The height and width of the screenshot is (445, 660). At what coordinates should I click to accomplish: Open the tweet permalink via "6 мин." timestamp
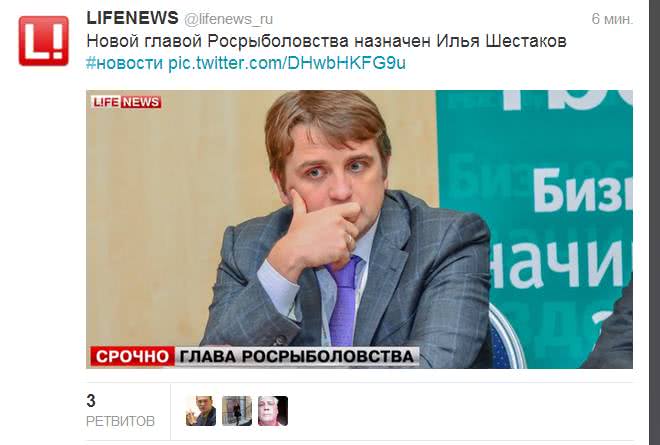coord(612,19)
